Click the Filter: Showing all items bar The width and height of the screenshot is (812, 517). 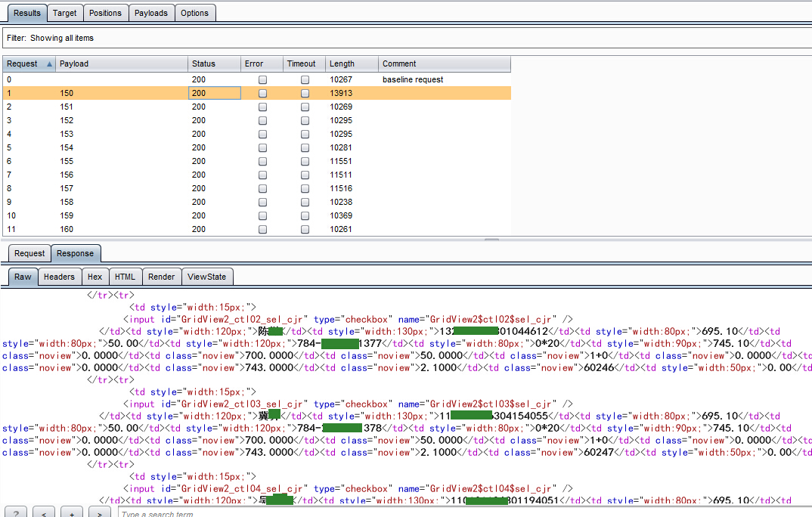click(407, 38)
